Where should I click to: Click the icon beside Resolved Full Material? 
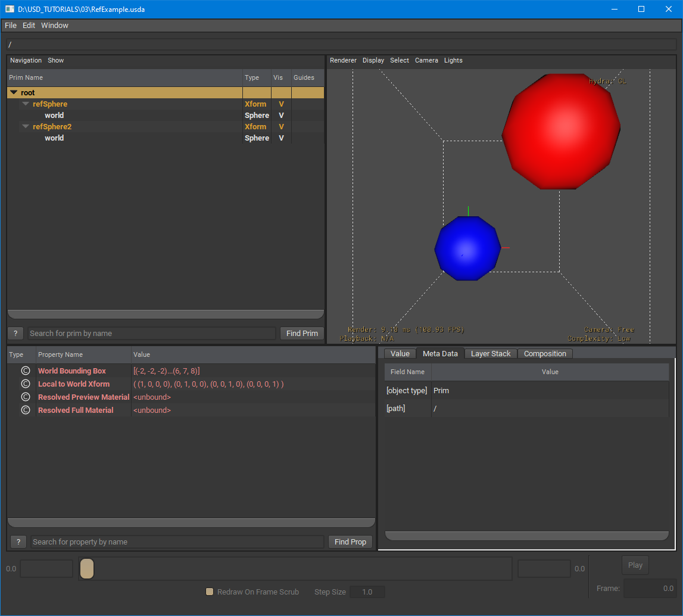(x=25, y=410)
